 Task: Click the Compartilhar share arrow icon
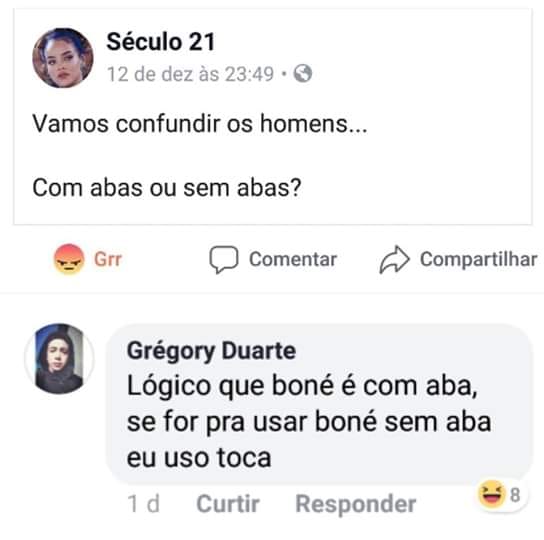pos(394,260)
